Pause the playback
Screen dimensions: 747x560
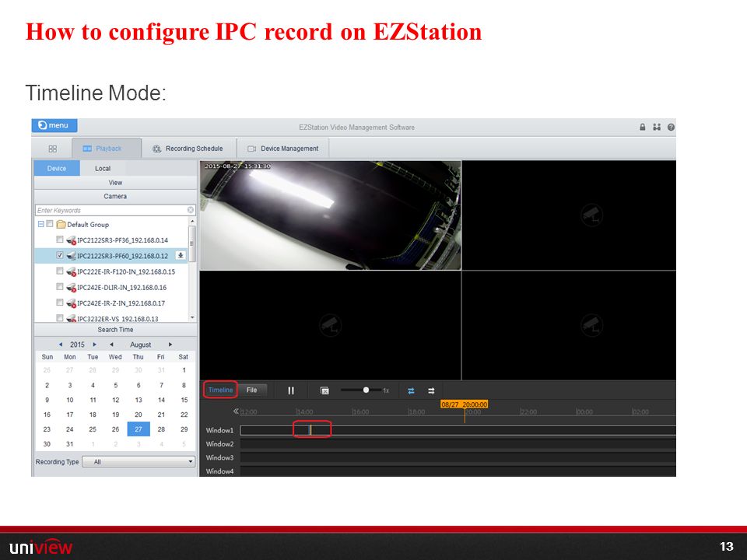290,390
